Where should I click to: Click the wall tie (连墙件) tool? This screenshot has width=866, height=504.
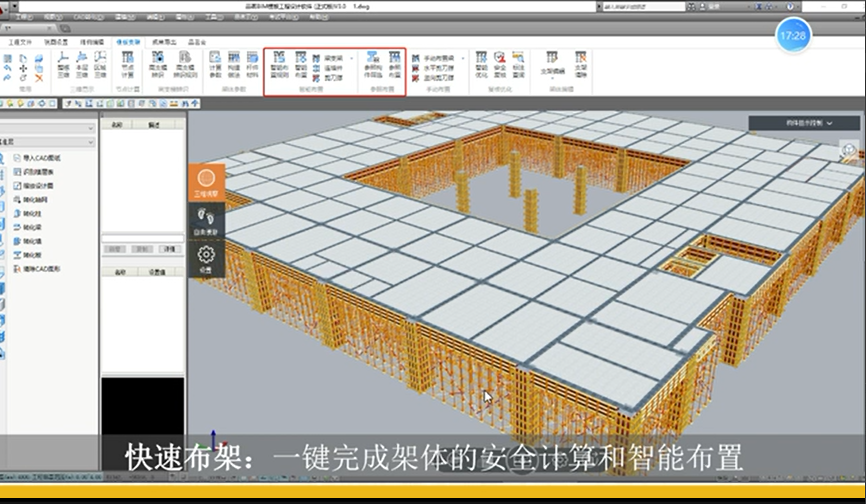tap(328, 68)
